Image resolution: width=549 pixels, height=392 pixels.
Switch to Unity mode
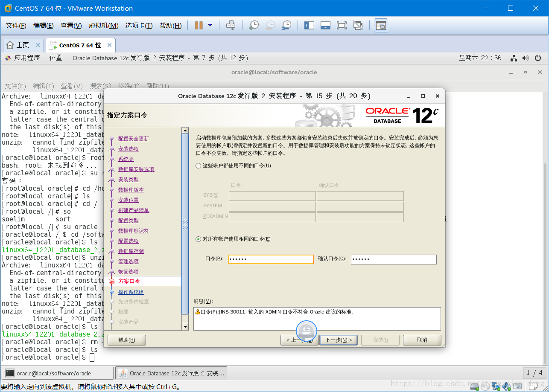(358, 26)
